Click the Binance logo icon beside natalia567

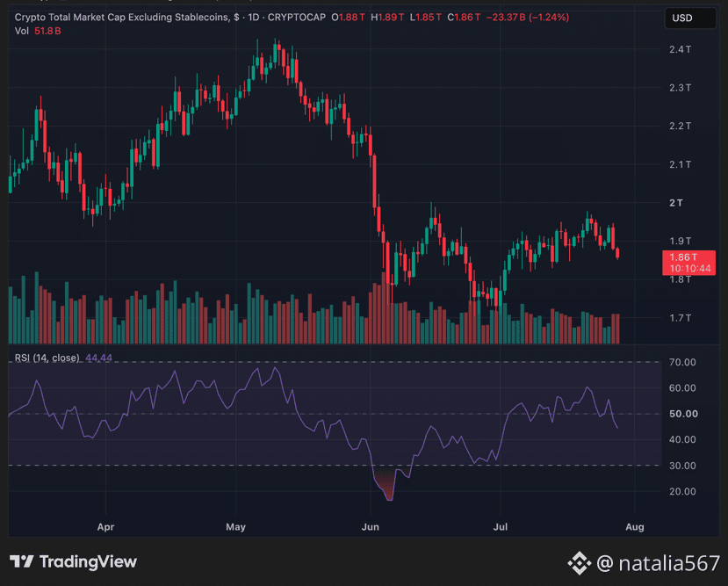pyautogui.click(x=579, y=563)
